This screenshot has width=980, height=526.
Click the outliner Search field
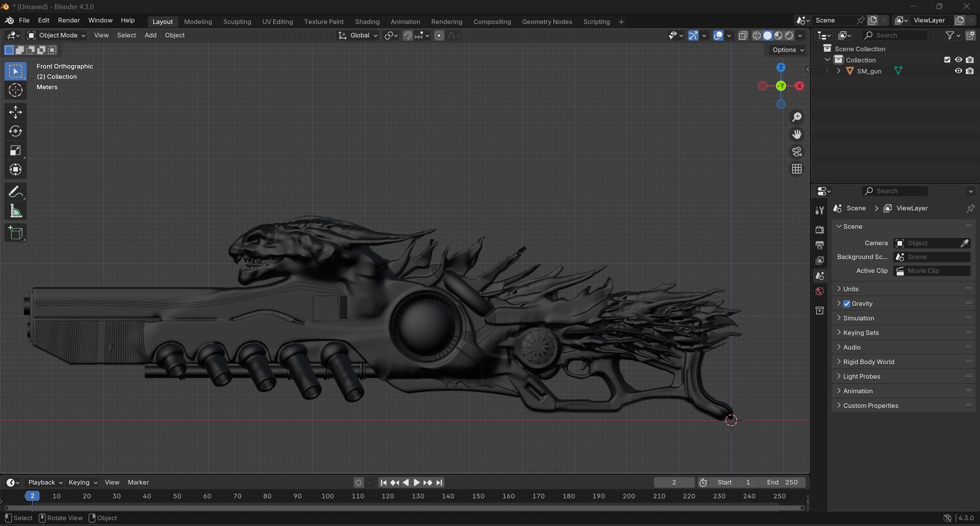895,35
